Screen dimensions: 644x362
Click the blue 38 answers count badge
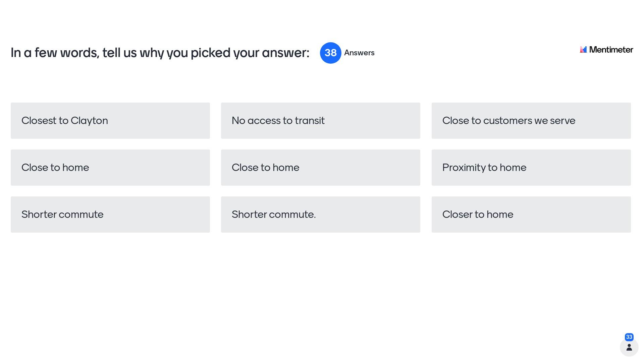pos(330,53)
